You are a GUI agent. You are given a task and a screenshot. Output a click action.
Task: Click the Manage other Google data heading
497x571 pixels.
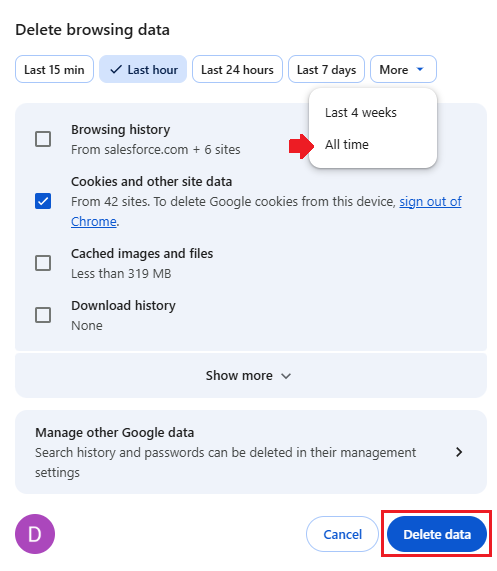point(114,433)
